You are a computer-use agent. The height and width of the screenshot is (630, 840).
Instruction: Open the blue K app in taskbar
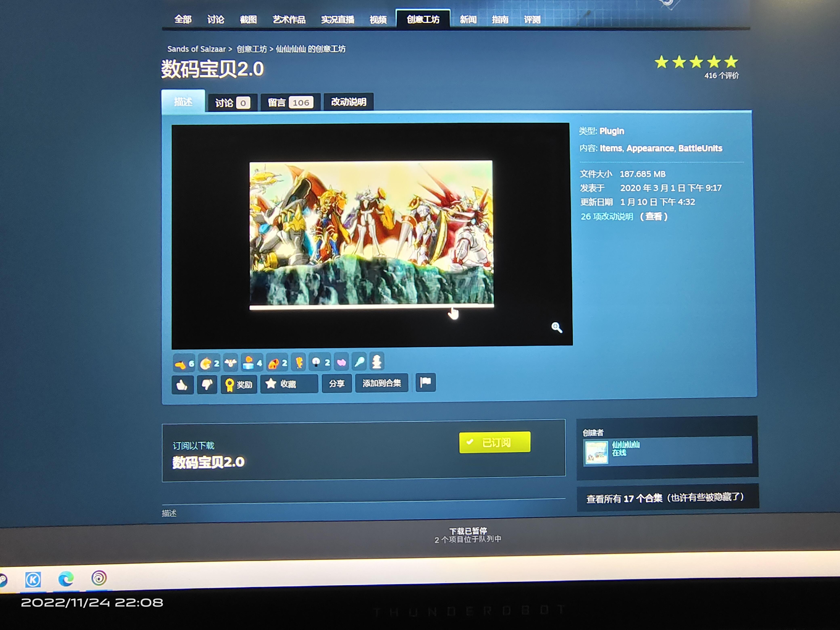tap(33, 580)
